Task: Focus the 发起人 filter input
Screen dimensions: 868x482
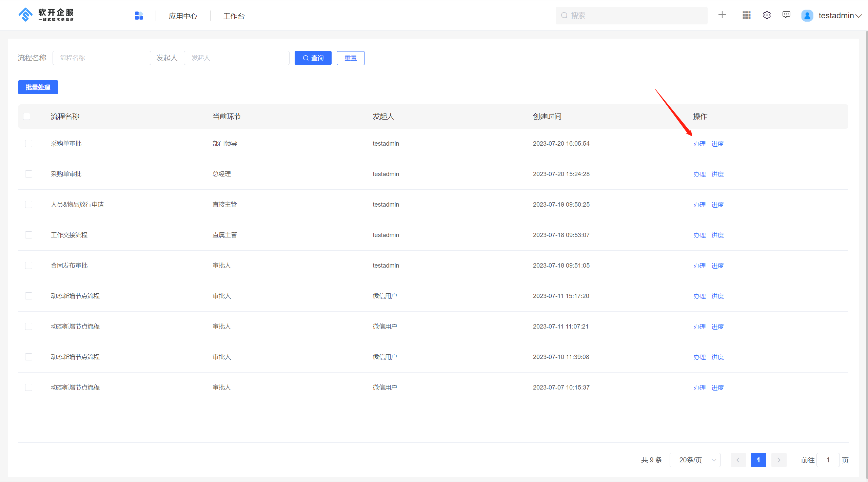Action: click(x=237, y=58)
